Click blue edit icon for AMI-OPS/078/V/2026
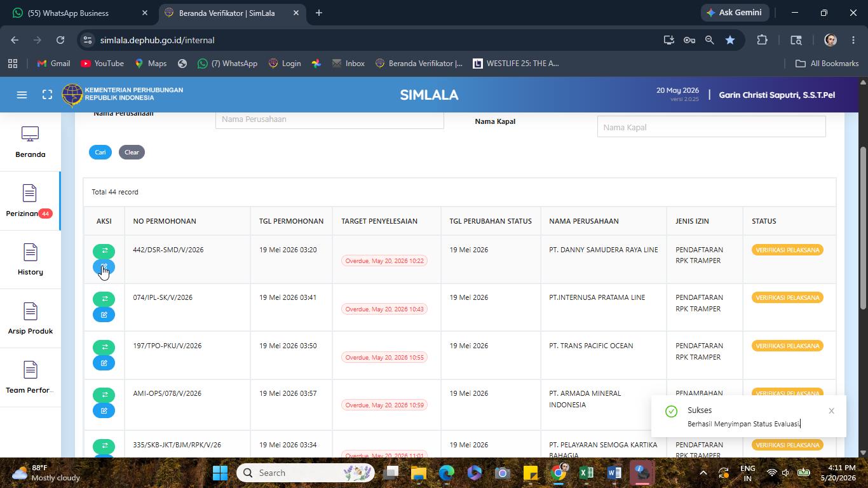 pos(104,410)
